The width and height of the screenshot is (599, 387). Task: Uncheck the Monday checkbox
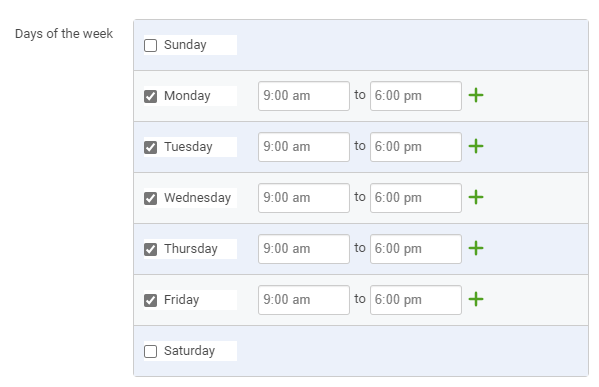(151, 96)
